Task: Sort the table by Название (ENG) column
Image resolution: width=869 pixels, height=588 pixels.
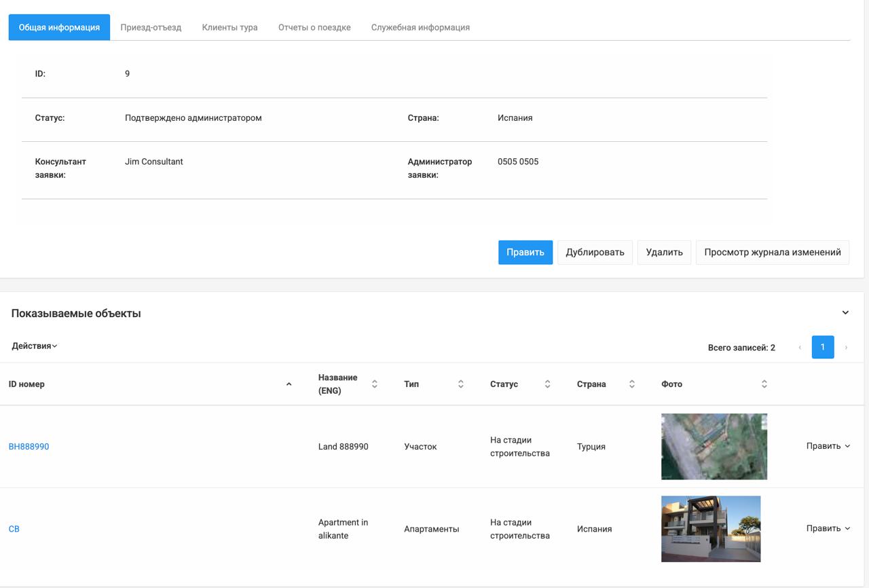Action: (x=374, y=384)
